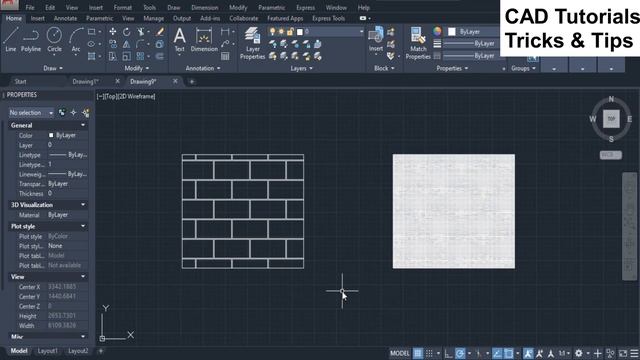Click the ViewCube TOP face
Viewport: 640px width, 360px height.
click(611, 119)
